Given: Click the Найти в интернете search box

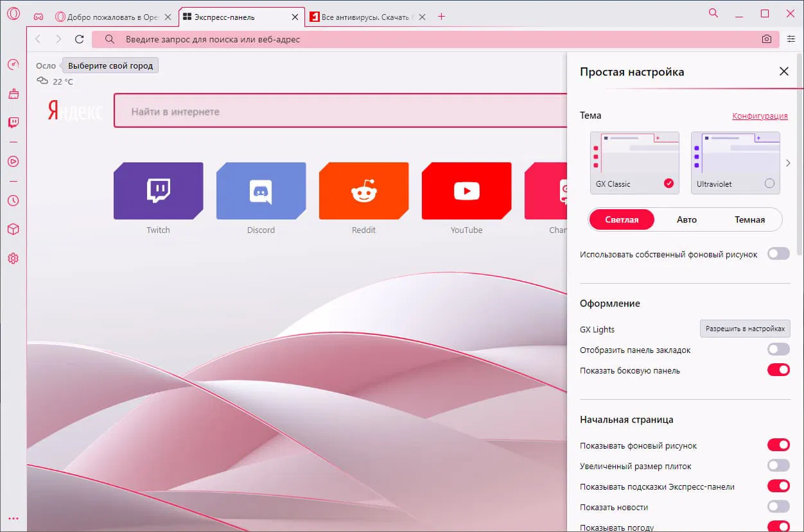Looking at the screenshot, I should click(x=340, y=111).
